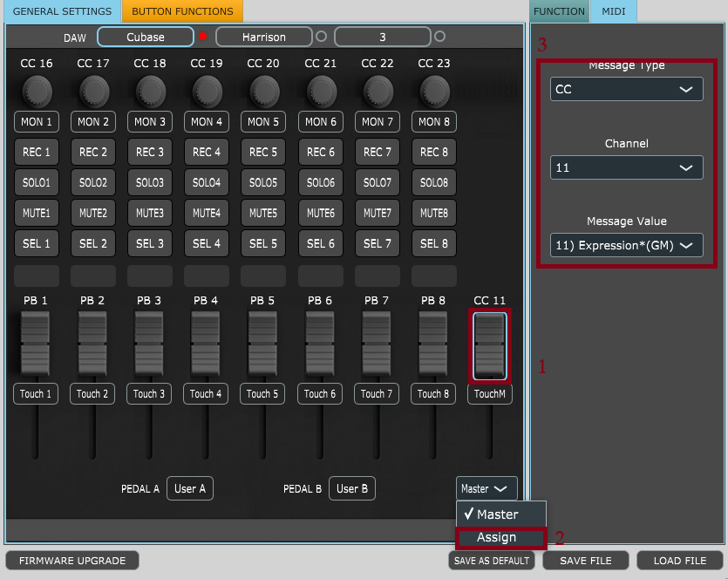Choose Assign in the dropdown list
The height and width of the screenshot is (579, 728).
tap(501, 538)
